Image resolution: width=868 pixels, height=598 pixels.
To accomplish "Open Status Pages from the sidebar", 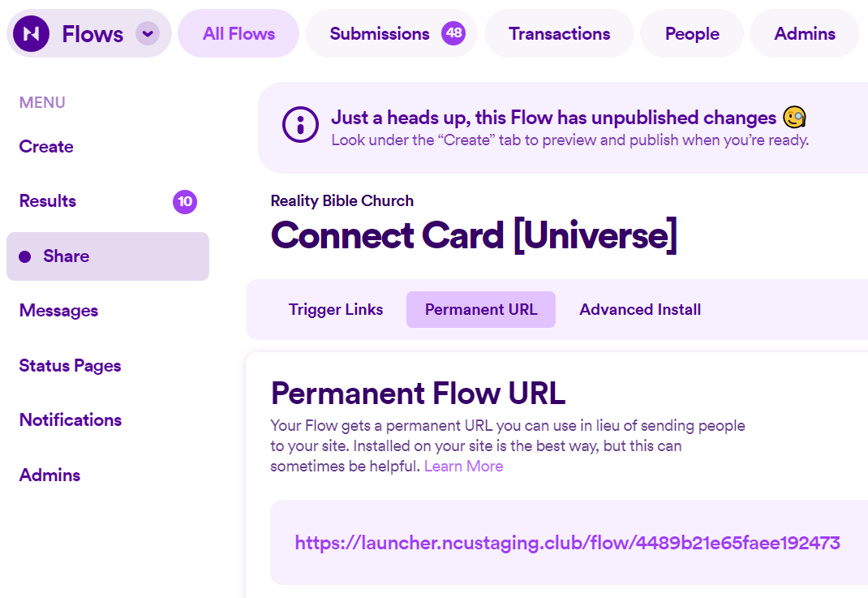I will tap(70, 366).
